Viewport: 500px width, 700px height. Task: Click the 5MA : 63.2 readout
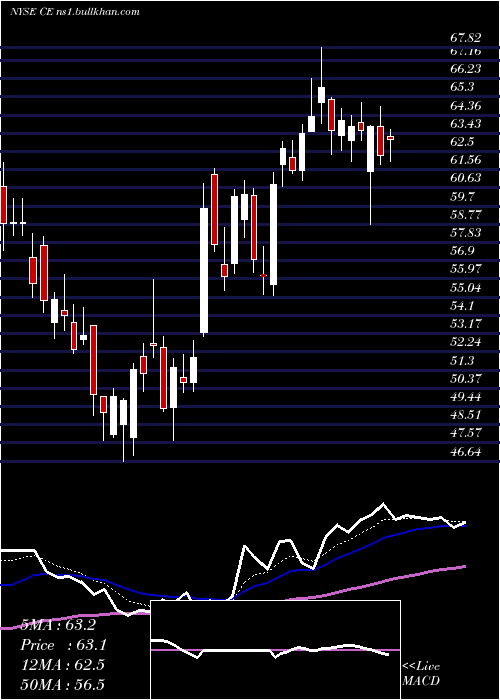pyautogui.click(x=58, y=625)
